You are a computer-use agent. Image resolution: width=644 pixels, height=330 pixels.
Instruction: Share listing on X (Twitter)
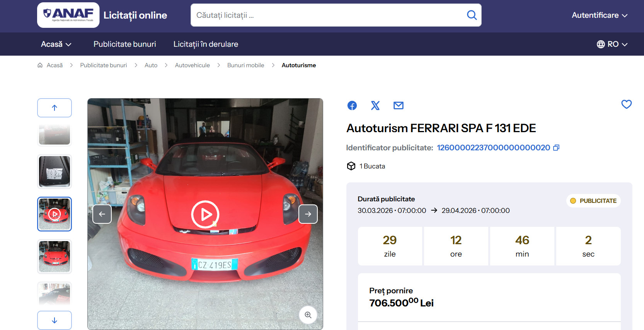coord(375,105)
